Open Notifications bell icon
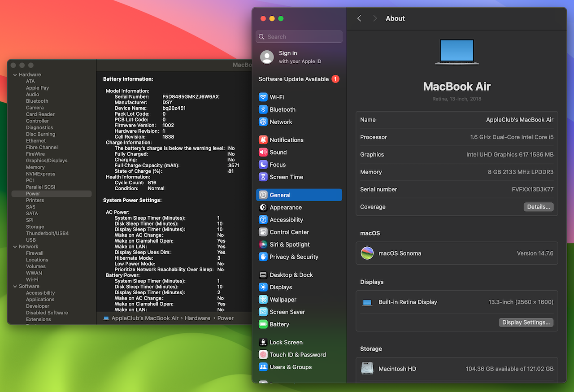Image resolution: width=574 pixels, height=392 pixels. (x=263, y=140)
